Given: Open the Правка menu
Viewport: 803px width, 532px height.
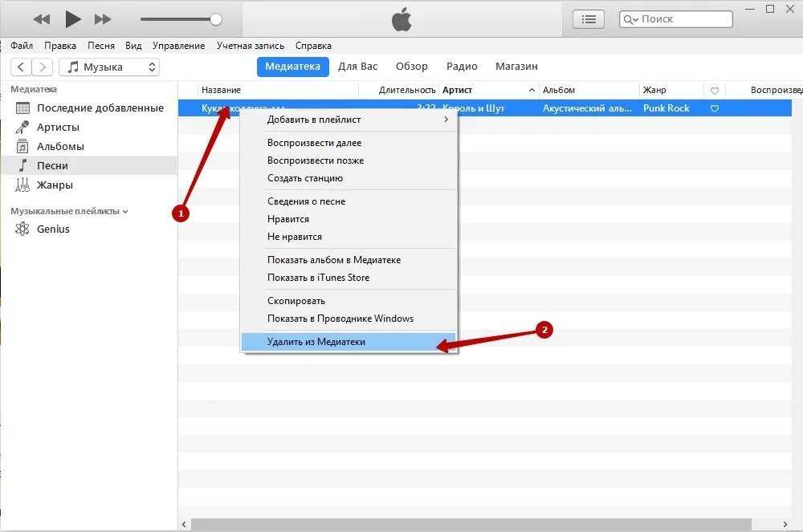Looking at the screenshot, I should [60, 46].
